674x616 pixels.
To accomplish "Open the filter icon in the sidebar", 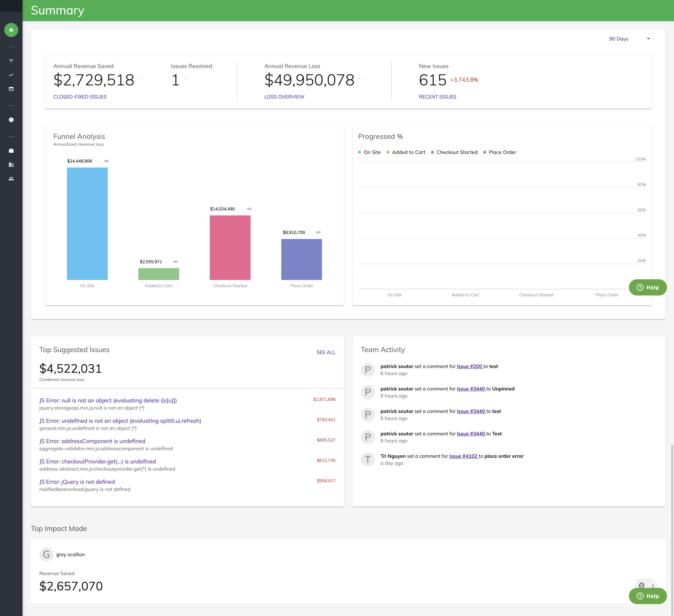I will point(11,61).
